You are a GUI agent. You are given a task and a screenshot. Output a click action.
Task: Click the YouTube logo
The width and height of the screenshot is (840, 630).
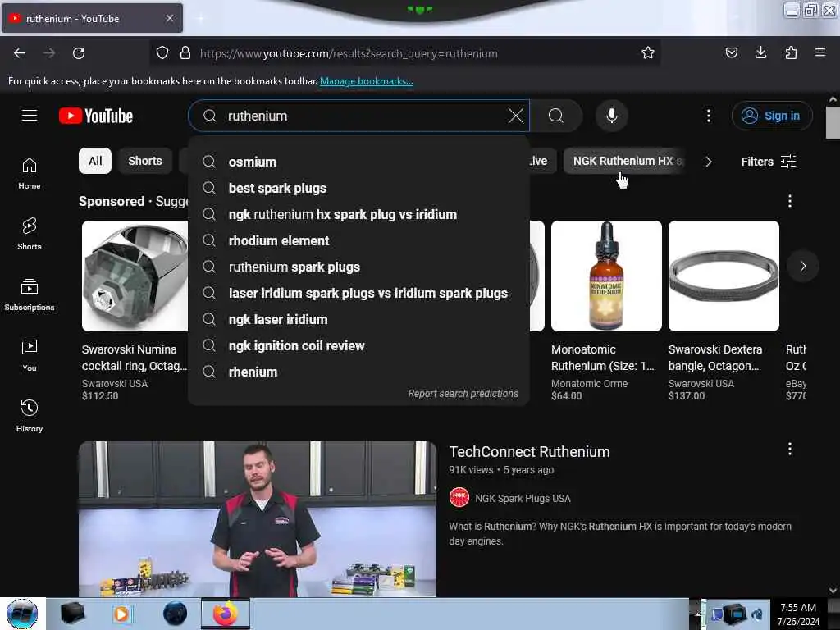point(96,116)
